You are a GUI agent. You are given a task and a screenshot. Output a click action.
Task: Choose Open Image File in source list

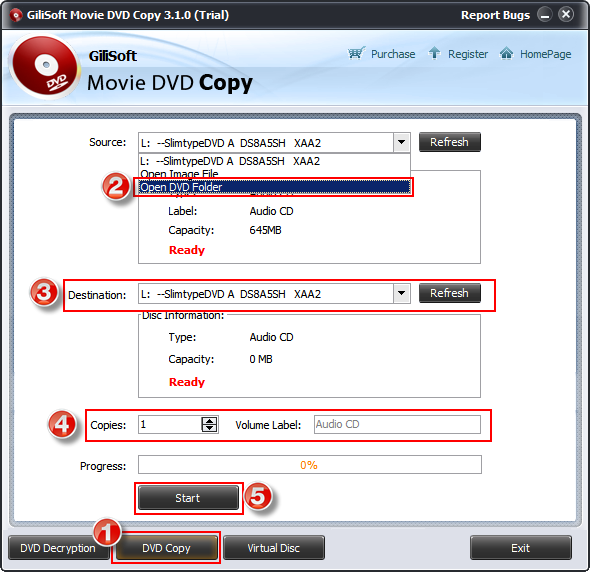point(274,173)
